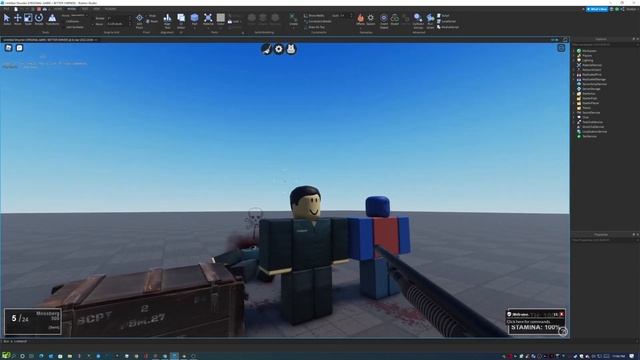Expand the StarterGui node in Explorer
This screenshot has width=640, height=360.
pos(574,93)
